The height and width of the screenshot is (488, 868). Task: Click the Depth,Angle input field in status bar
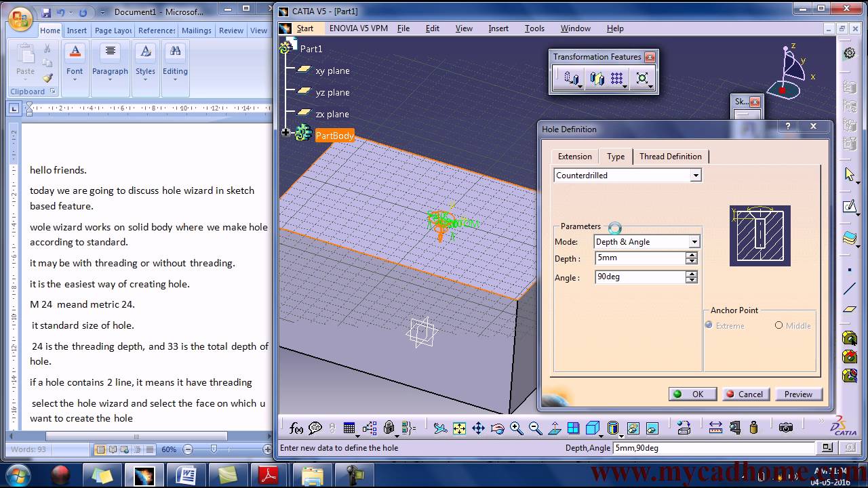[x=713, y=448]
